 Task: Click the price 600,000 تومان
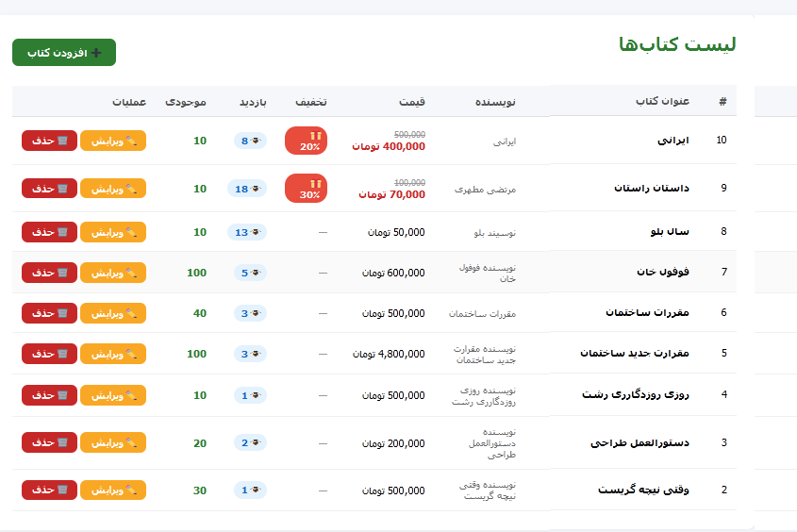(393, 273)
